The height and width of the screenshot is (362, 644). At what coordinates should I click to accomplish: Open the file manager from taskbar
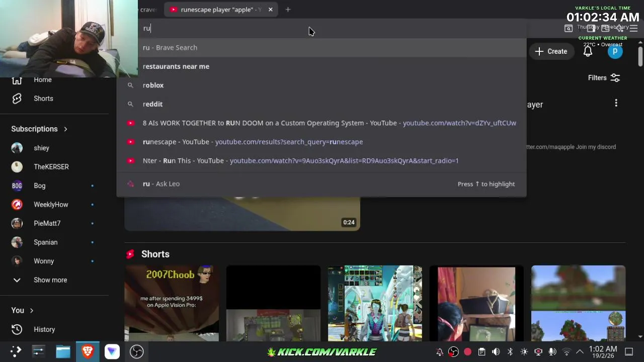pyautogui.click(x=63, y=351)
